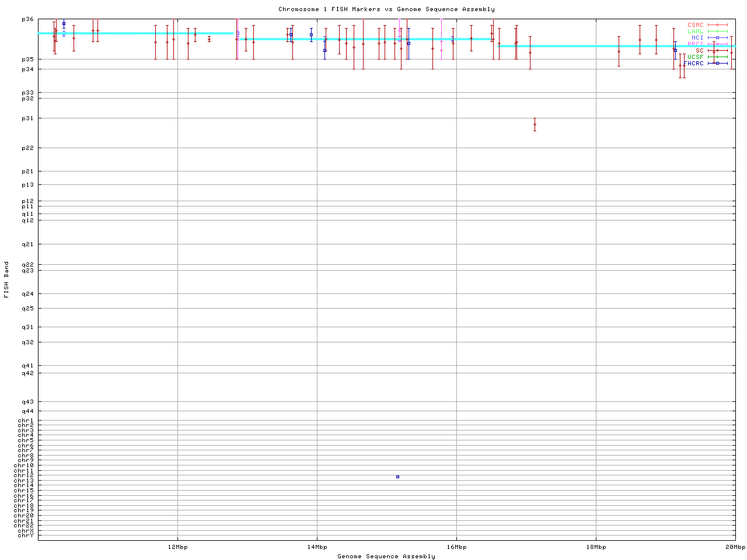Click the Genome Sequence Assembly axis label
747x560 pixels.
(x=386, y=556)
